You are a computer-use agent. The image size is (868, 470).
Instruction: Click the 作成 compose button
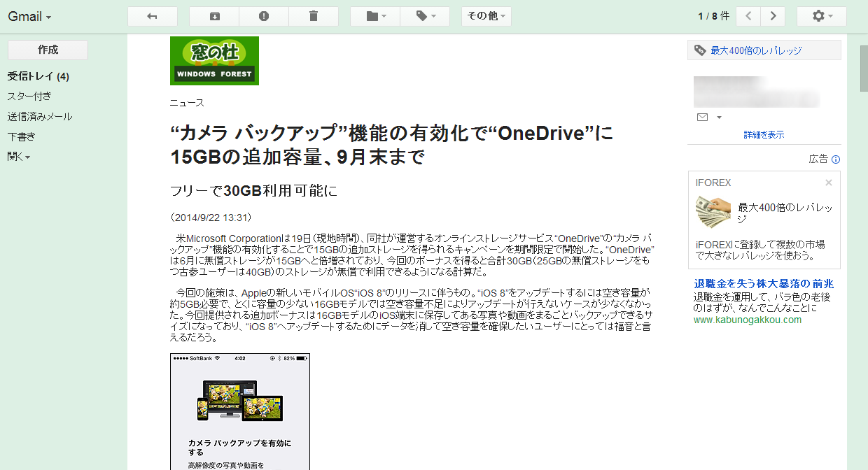[48, 50]
